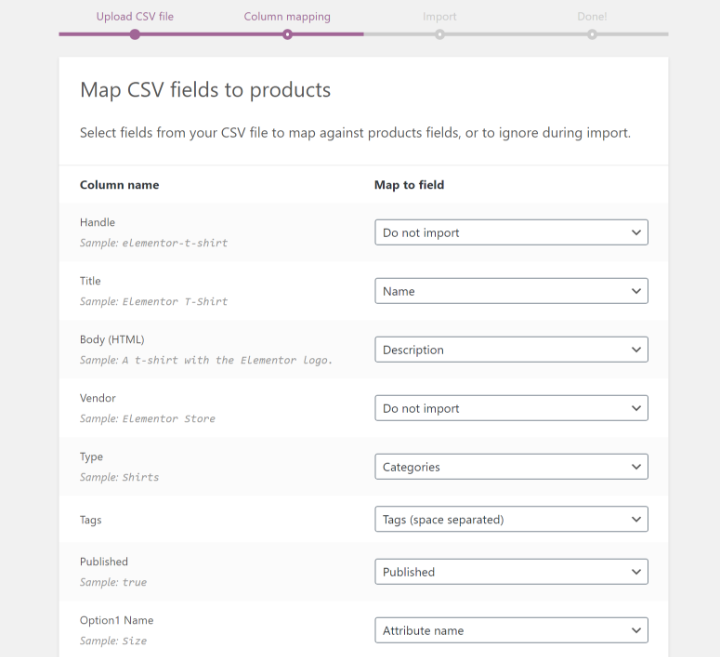720x657 pixels.
Task: Open the Handle field mapping dropdown
Action: (510, 233)
